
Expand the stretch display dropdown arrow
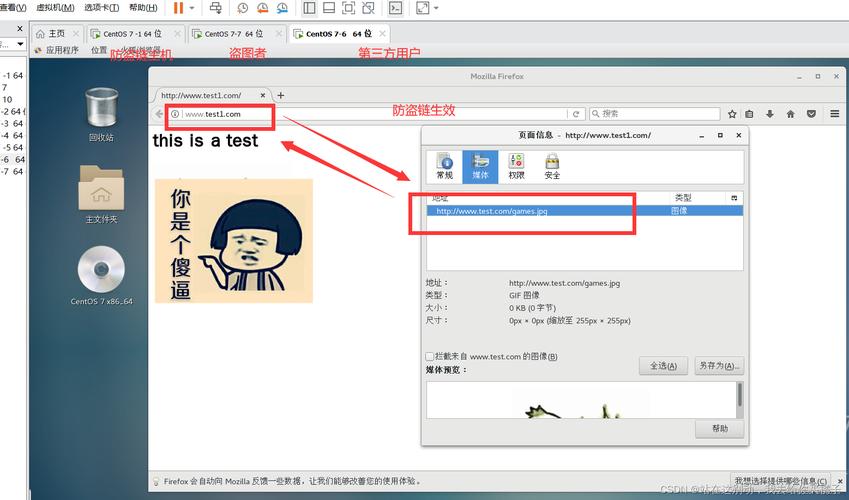tap(436, 8)
